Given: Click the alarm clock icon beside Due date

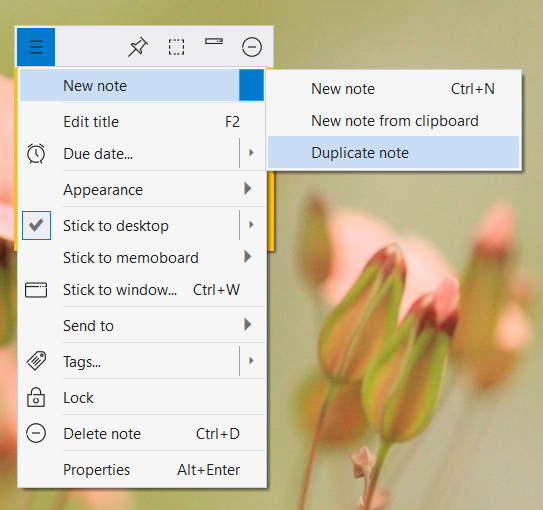Looking at the screenshot, I should point(36,153).
